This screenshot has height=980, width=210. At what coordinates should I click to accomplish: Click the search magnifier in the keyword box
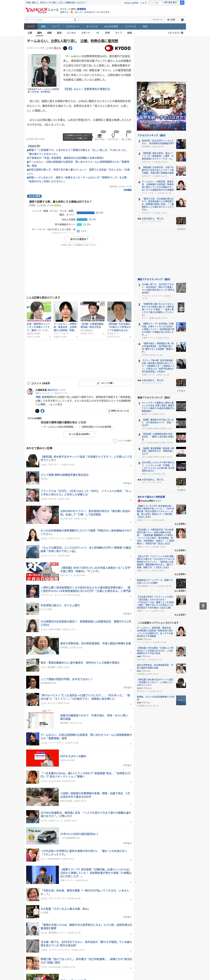point(75,20)
